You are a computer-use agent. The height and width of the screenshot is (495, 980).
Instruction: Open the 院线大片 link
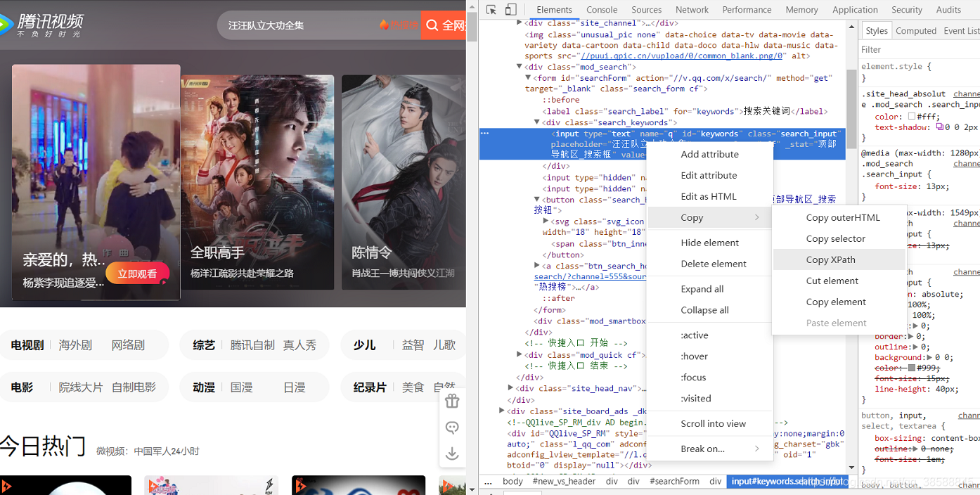click(x=81, y=387)
